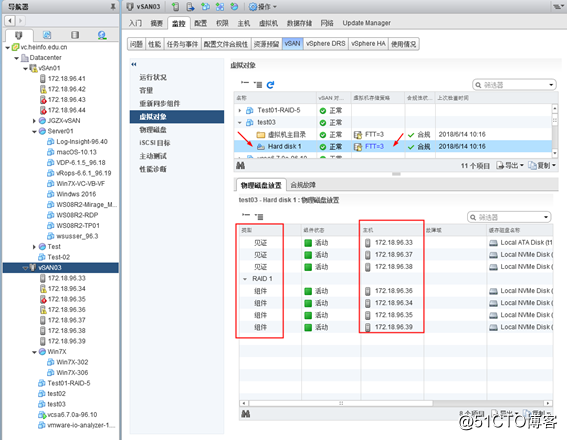The image size is (567, 440).
Task: Switch to 性能 performance sub-tab
Action: 154,44
